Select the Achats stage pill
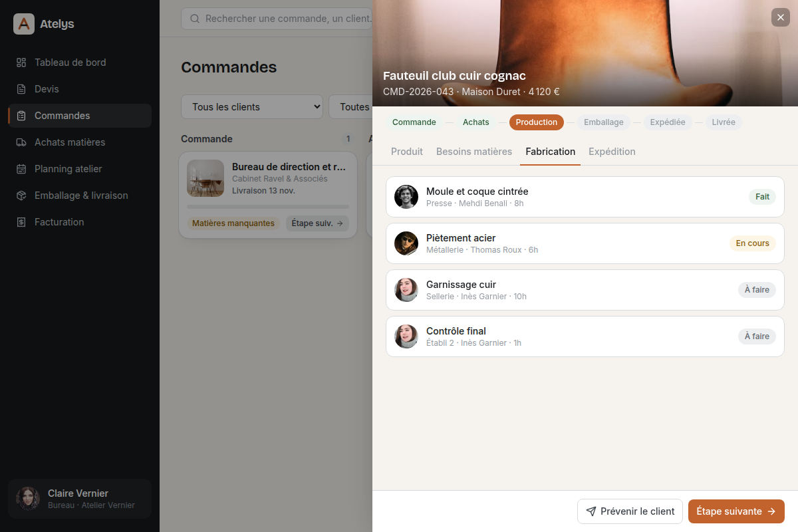Screen dimensions: 798x532 [476, 122]
